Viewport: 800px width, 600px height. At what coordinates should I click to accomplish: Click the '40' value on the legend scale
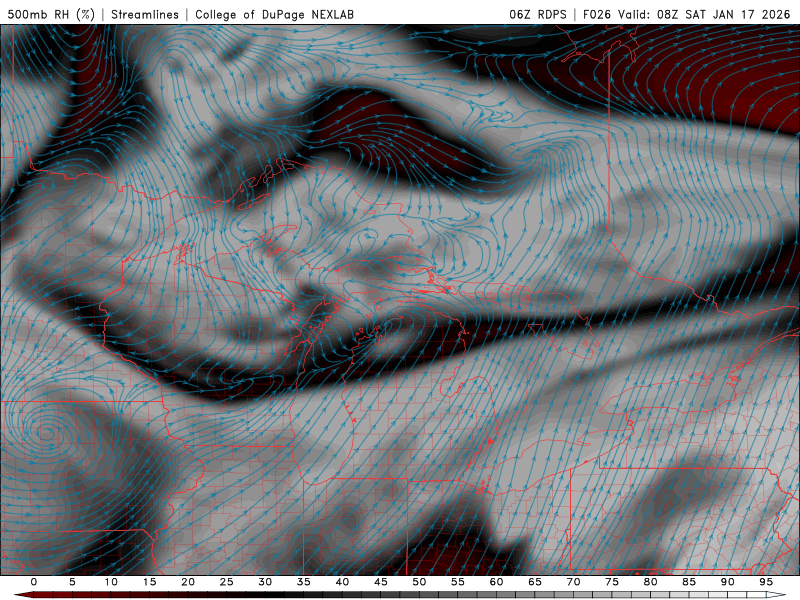click(x=342, y=582)
